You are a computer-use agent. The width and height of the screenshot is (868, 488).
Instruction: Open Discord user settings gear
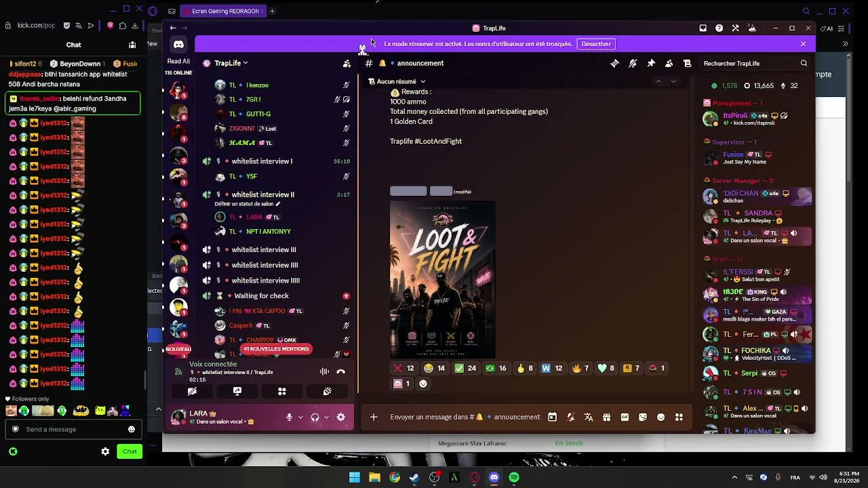pyautogui.click(x=340, y=417)
